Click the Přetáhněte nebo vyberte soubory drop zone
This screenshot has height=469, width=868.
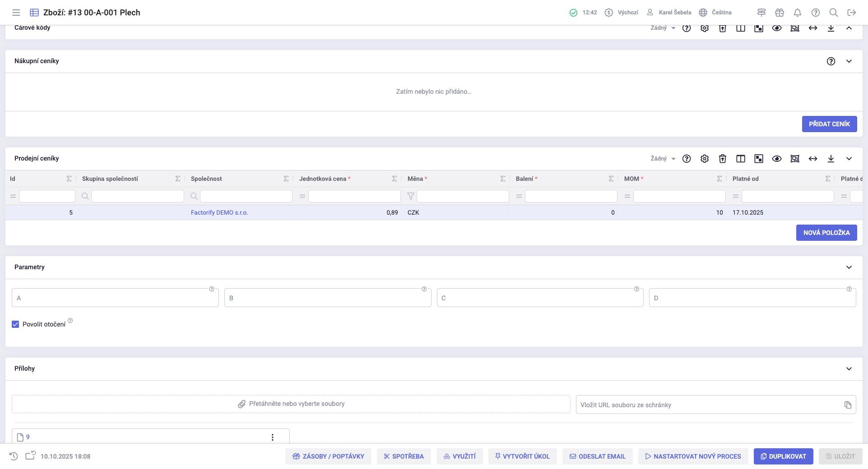tap(291, 404)
